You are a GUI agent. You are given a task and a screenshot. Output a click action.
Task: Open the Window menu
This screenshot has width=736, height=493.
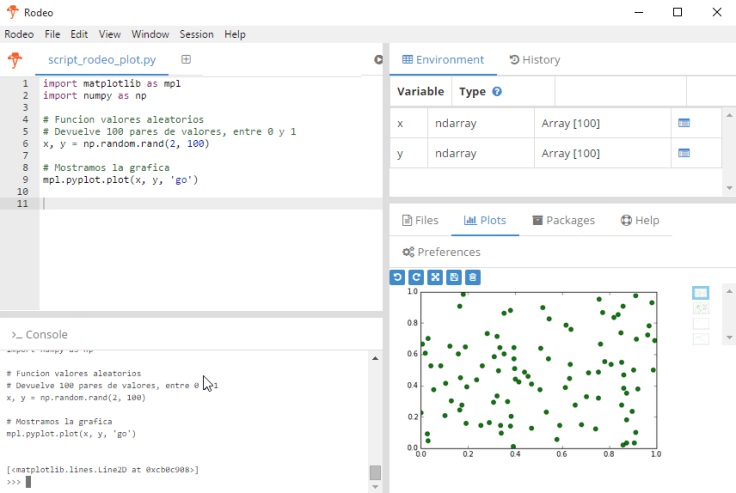150,34
